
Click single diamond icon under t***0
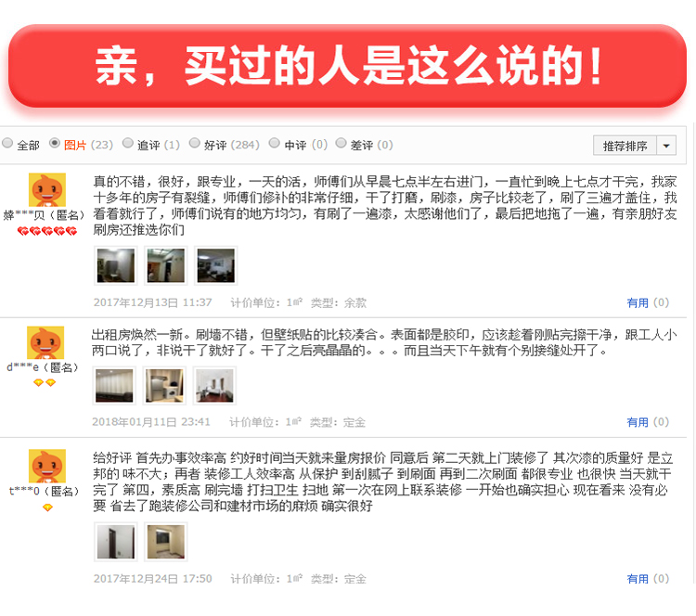click(x=47, y=507)
